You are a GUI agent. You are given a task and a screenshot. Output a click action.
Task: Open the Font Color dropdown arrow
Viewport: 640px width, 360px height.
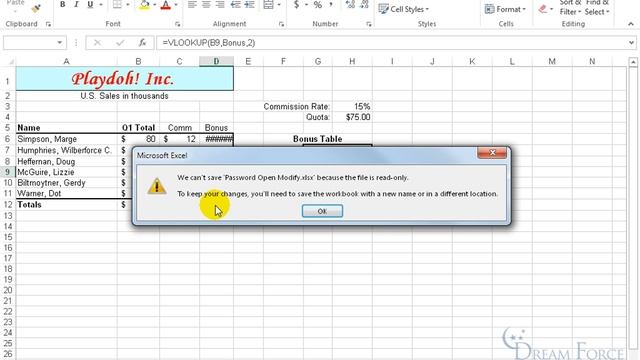tap(176, 5)
